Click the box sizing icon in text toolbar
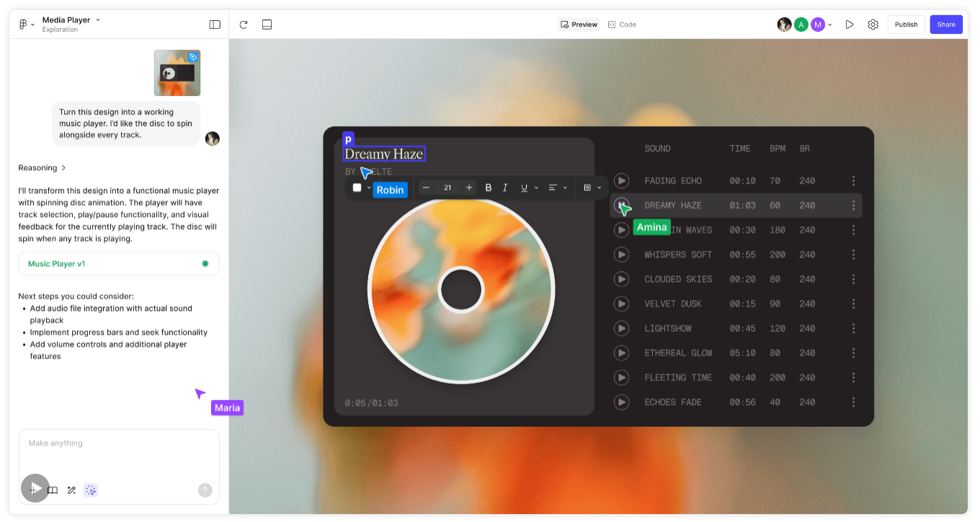Screen dimensions: 980x522 click(x=587, y=187)
